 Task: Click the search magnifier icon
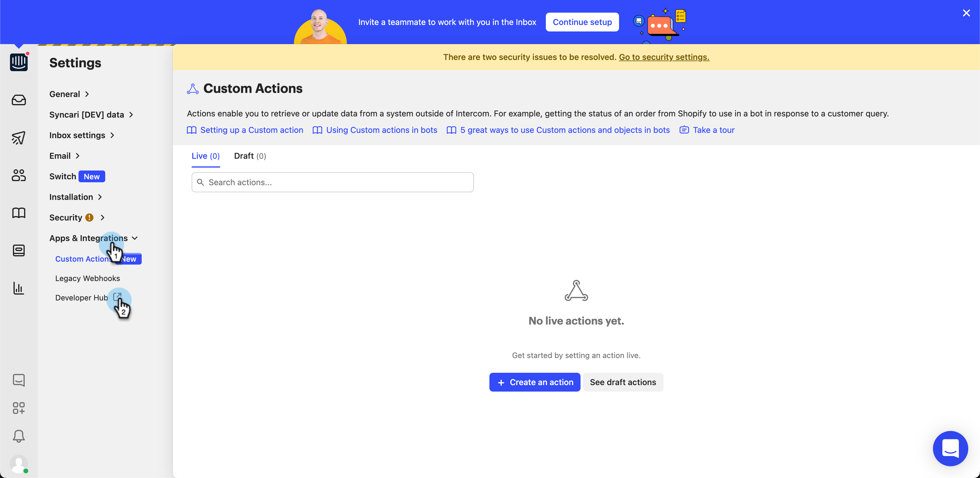tap(200, 182)
